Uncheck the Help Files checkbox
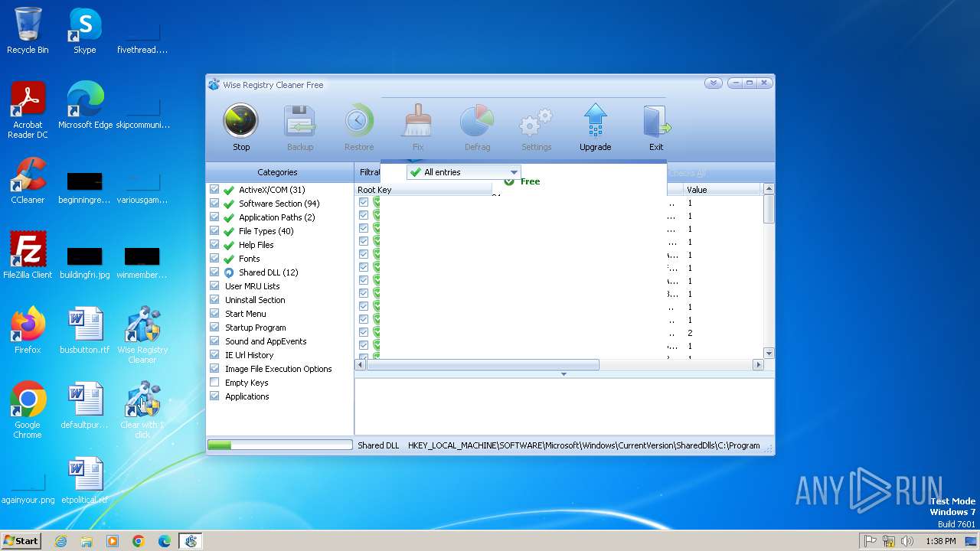The width and height of the screenshot is (980, 551). click(214, 245)
